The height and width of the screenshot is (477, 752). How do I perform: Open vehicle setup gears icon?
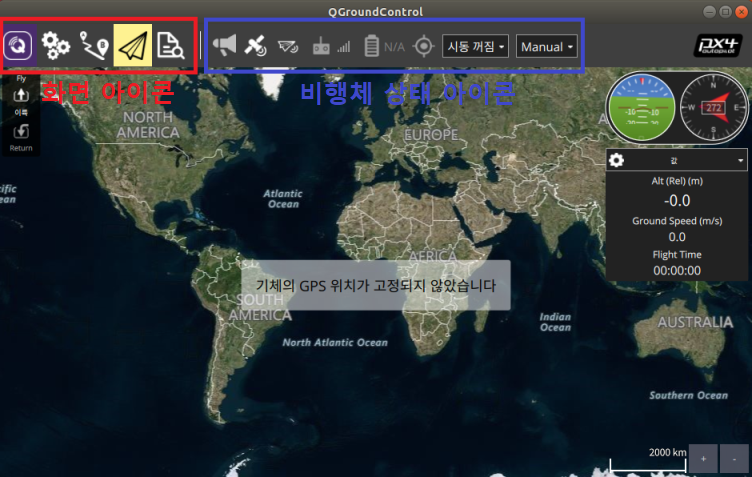[x=56, y=46]
